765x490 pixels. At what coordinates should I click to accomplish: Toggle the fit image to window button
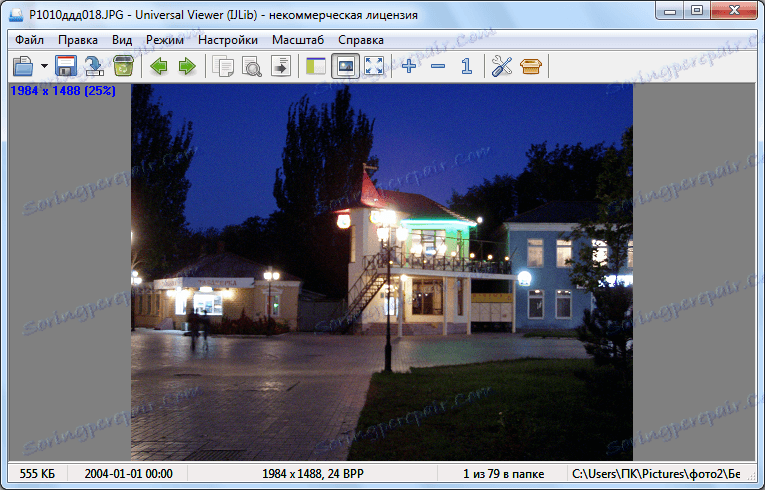point(345,66)
